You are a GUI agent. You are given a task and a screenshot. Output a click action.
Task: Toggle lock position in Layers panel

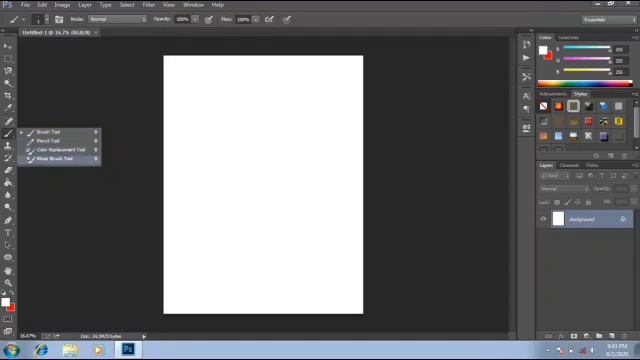[578, 202]
